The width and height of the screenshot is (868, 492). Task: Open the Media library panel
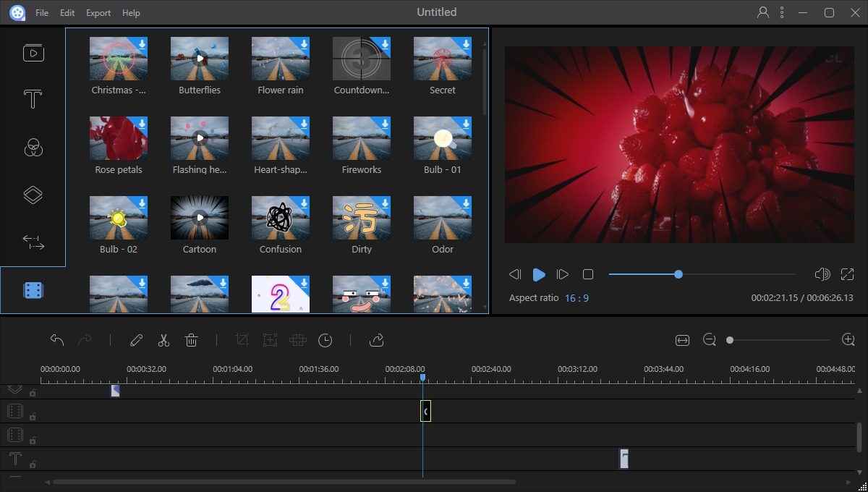click(33, 53)
